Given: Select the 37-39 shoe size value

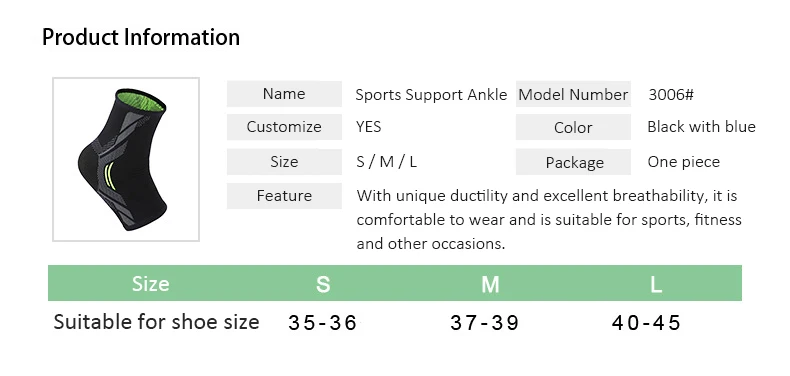Looking at the screenshot, I should (x=484, y=323).
